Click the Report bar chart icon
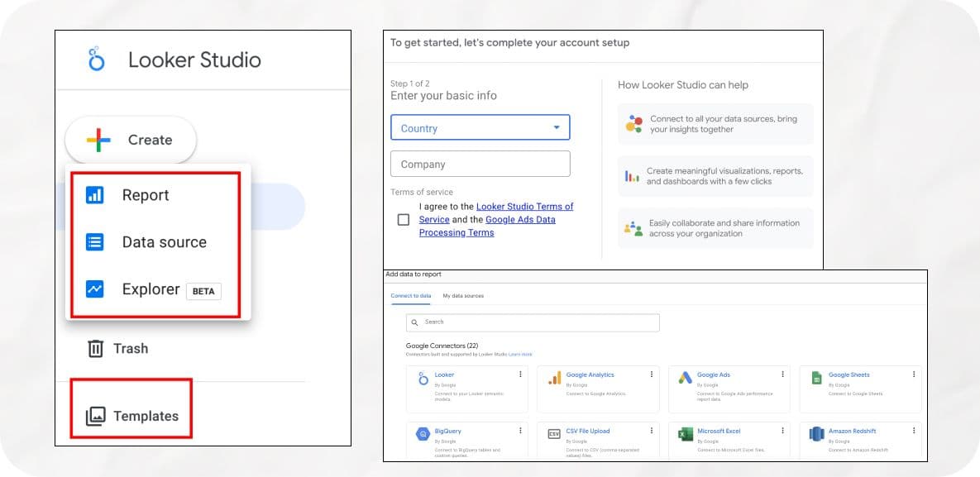980x477 pixels. click(94, 195)
